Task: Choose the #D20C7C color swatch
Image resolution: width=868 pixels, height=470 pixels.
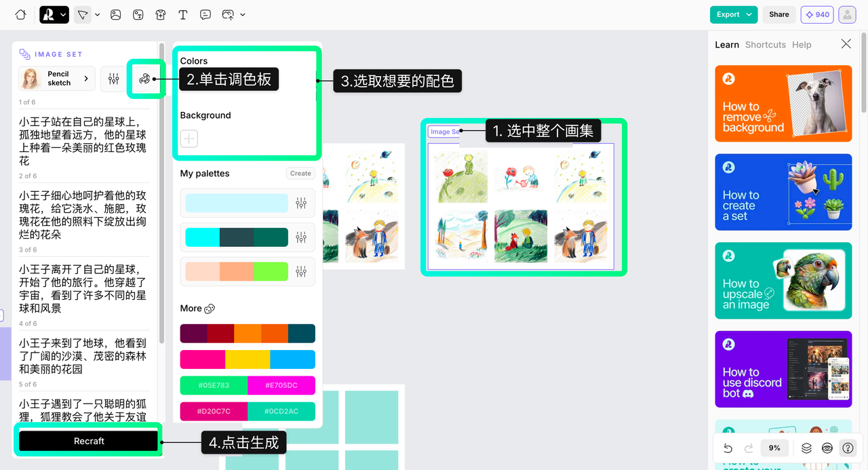Action: [x=214, y=411]
